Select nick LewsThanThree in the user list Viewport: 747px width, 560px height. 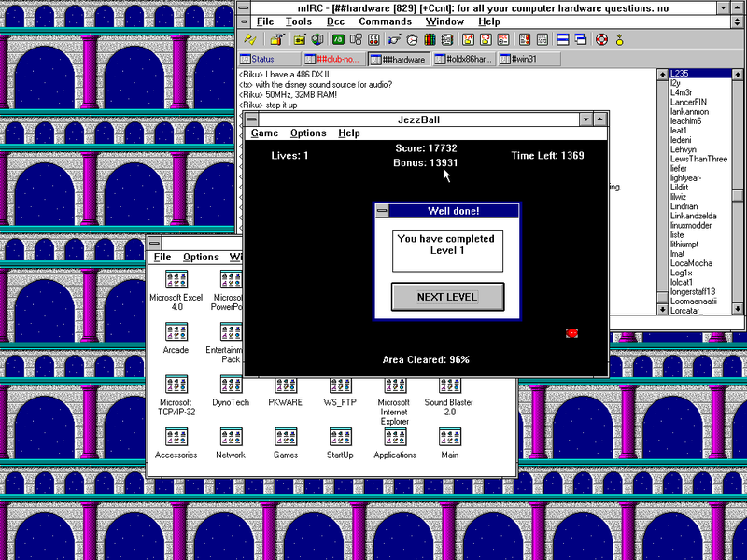(x=698, y=159)
